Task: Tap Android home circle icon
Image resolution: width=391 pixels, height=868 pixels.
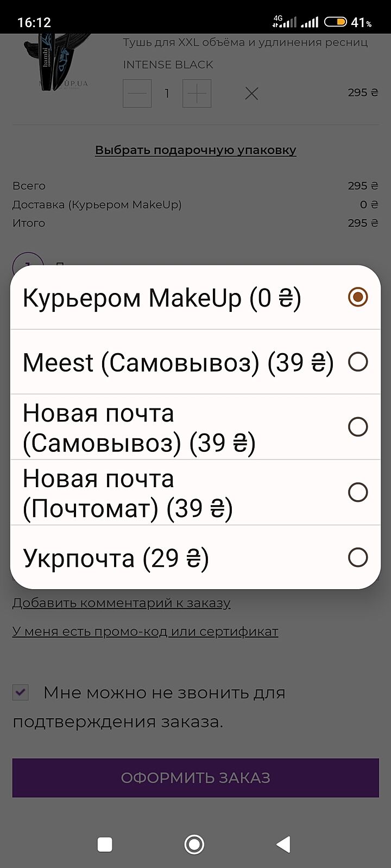Action: pos(194,844)
